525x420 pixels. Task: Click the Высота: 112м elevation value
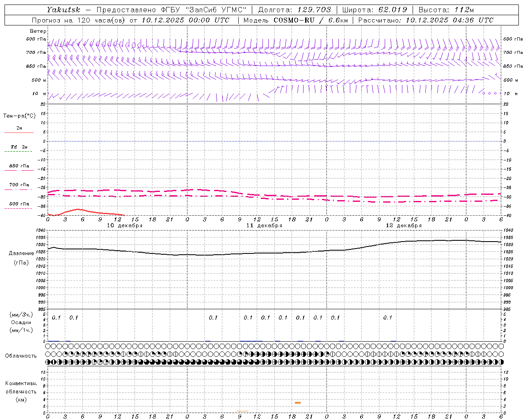446,10
